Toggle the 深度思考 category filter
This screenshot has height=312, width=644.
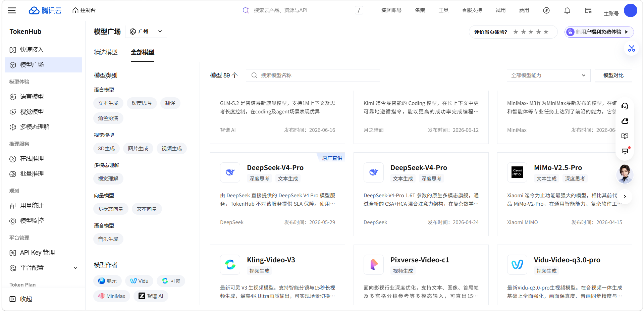tap(142, 103)
